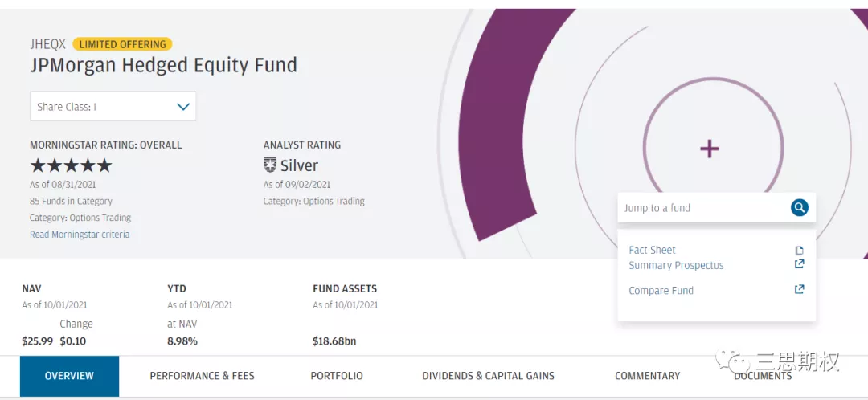The height and width of the screenshot is (400, 868).
Task: Click the Compare Fund link
Action: [x=661, y=291]
